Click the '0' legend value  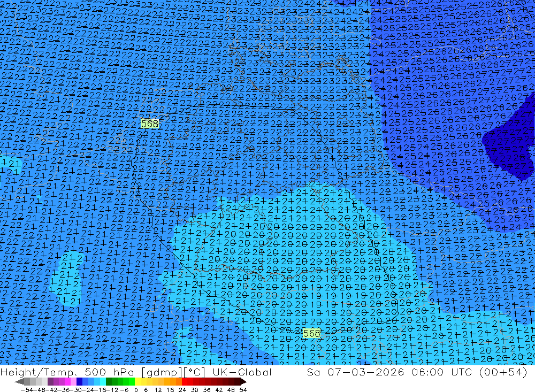coord(136,390)
